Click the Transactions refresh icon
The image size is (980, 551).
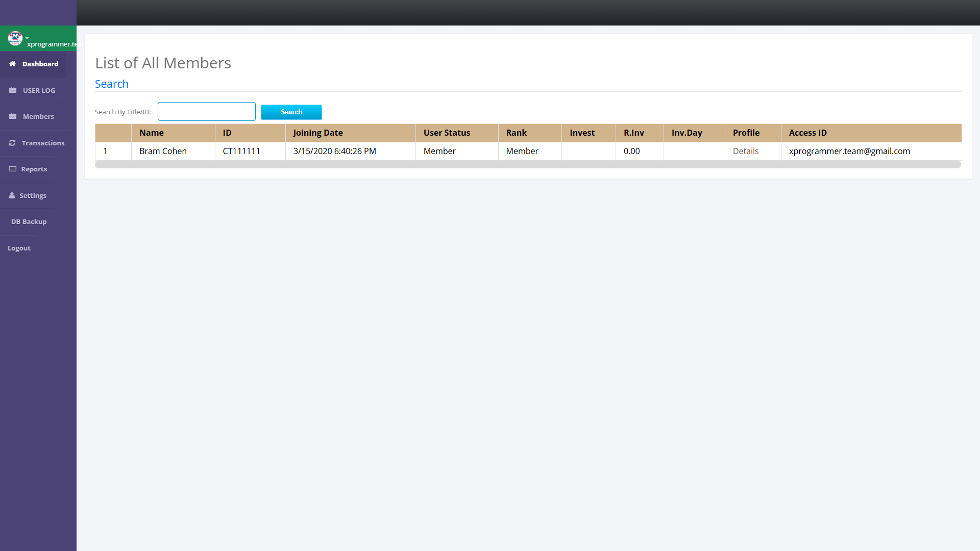click(12, 143)
